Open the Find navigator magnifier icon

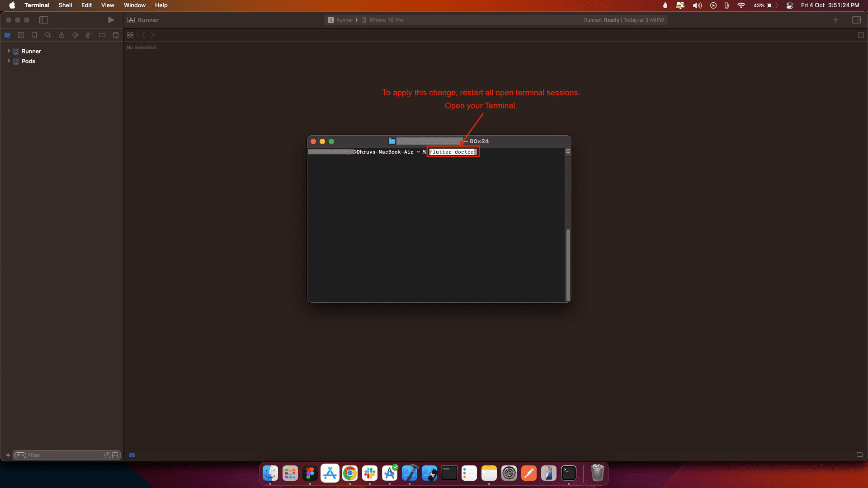[x=48, y=35]
